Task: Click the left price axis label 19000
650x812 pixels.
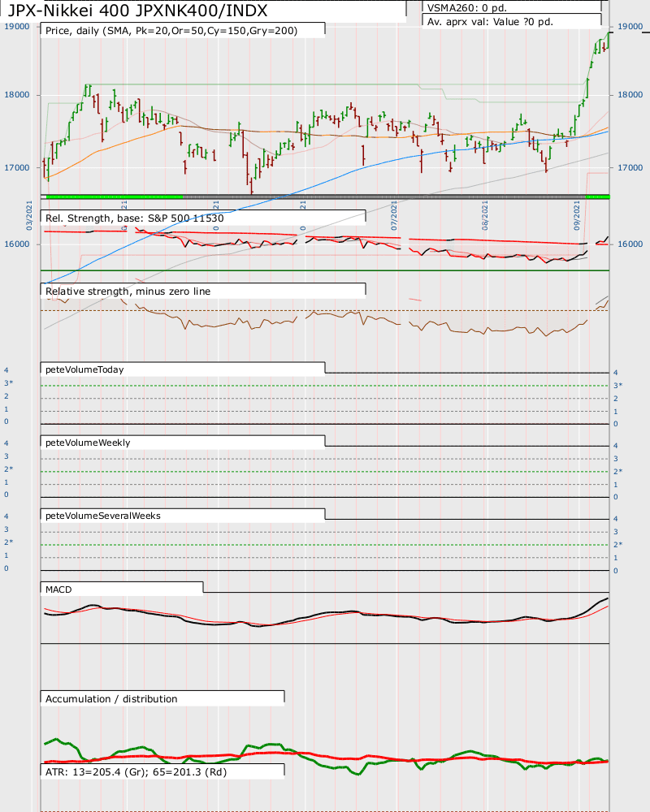Action: 16,27
